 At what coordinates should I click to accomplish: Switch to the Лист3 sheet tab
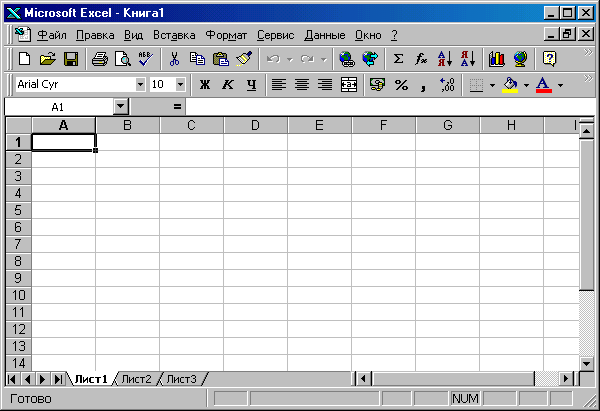click(x=181, y=379)
